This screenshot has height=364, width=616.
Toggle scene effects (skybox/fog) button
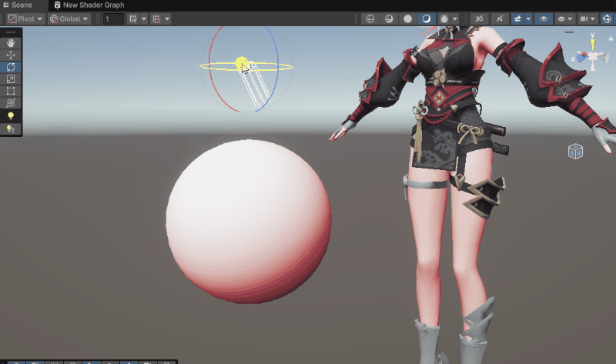(517, 18)
